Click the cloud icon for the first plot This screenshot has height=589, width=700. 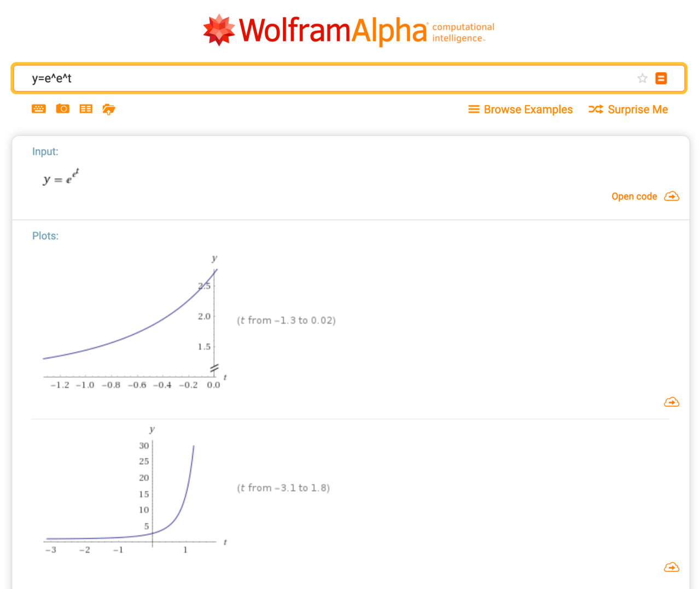[672, 402]
